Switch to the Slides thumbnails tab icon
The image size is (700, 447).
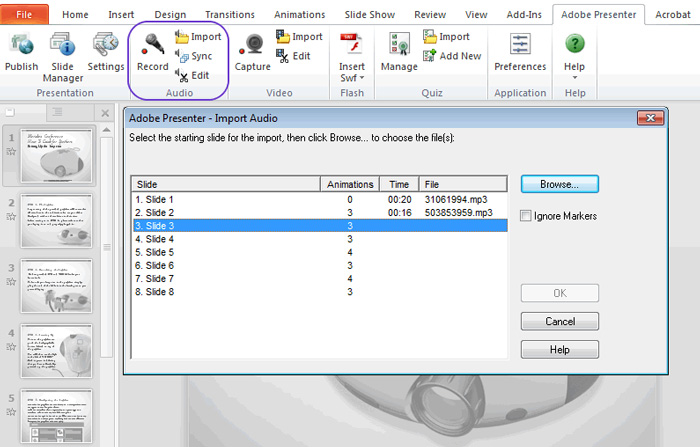(x=10, y=112)
